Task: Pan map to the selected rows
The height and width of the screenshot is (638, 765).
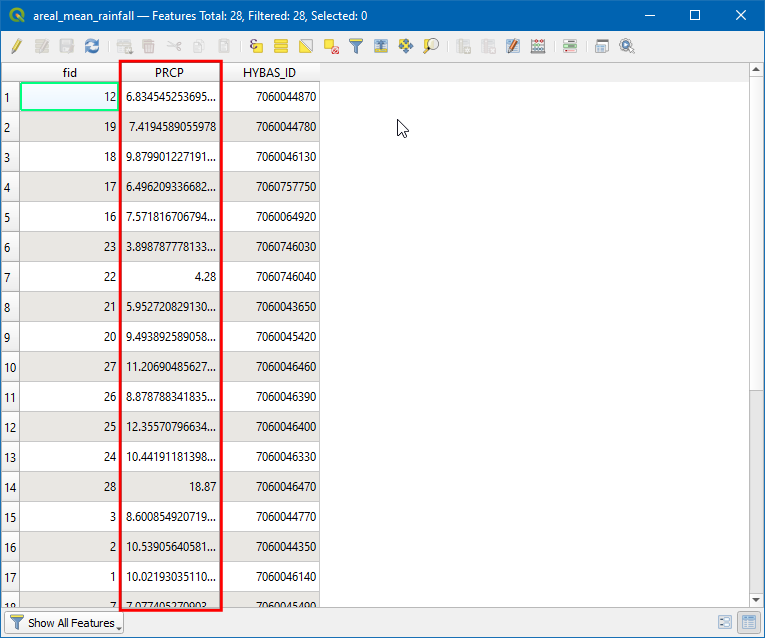Action: 406,46
